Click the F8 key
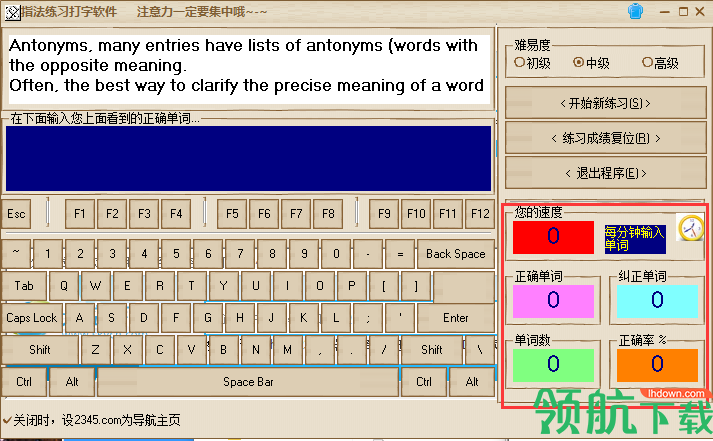Screen dimensions: 713x441 pyautogui.click(x=328, y=214)
